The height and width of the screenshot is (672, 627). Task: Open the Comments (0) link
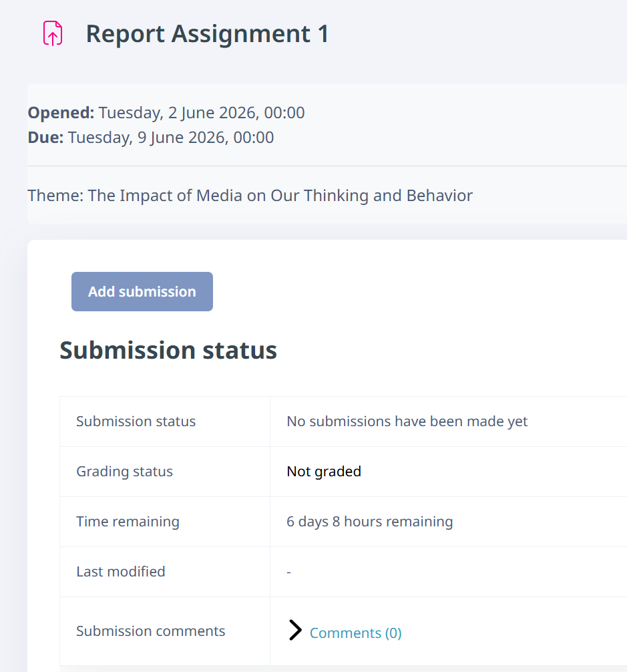point(355,633)
